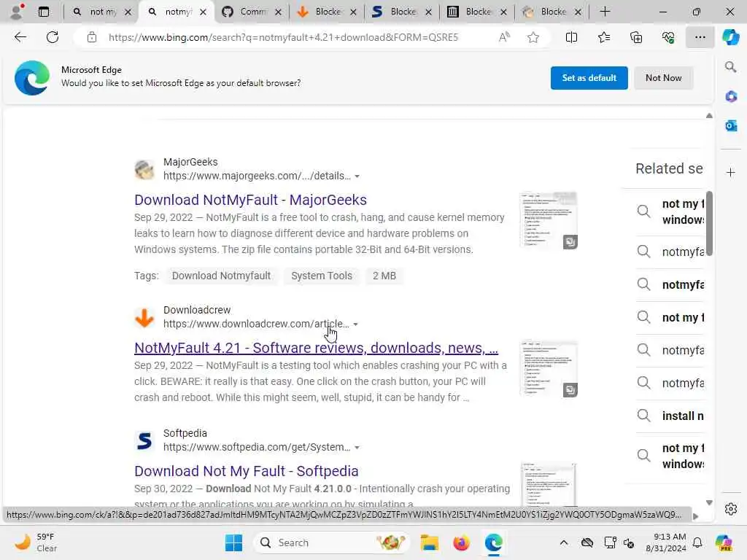
Task: Click the MajorGeeks site favicon
Action: click(x=144, y=169)
